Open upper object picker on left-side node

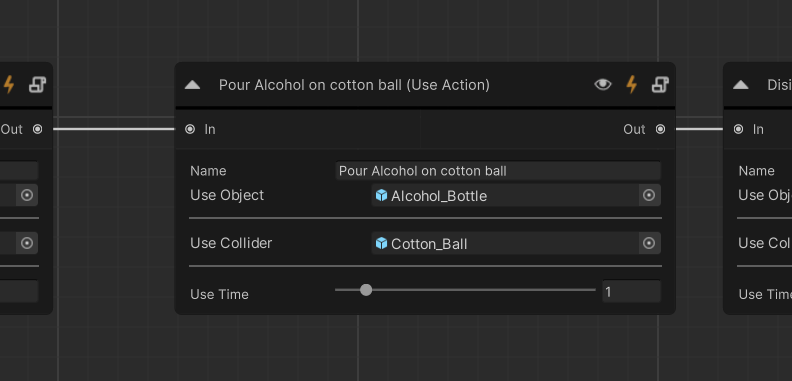coord(27,196)
